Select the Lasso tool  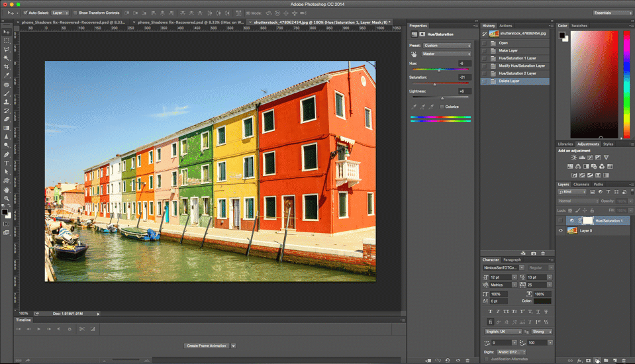[x=7, y=50]
